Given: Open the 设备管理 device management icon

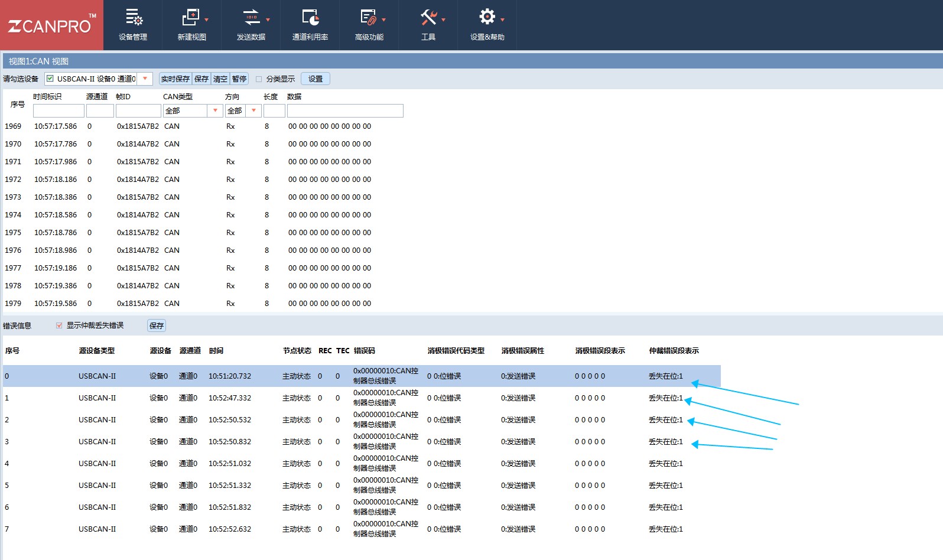Looking at the screenshot, I should click(134, 18).
